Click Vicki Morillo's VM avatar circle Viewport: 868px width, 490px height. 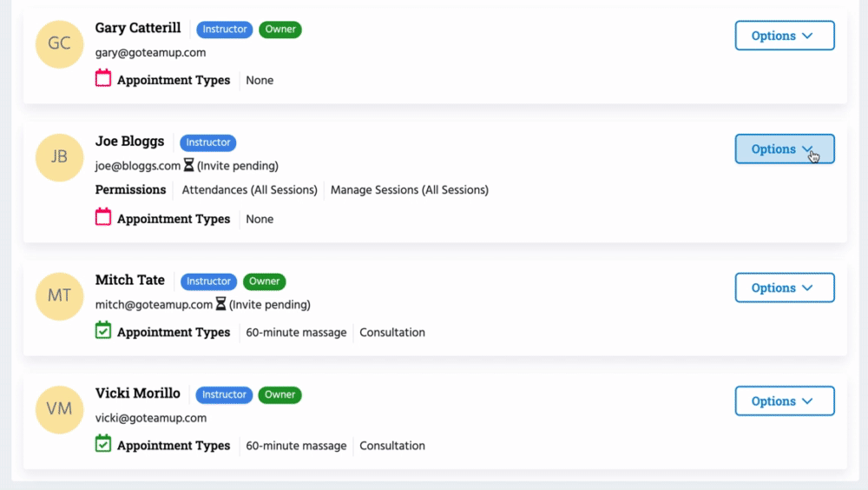(x=59, y=409)
